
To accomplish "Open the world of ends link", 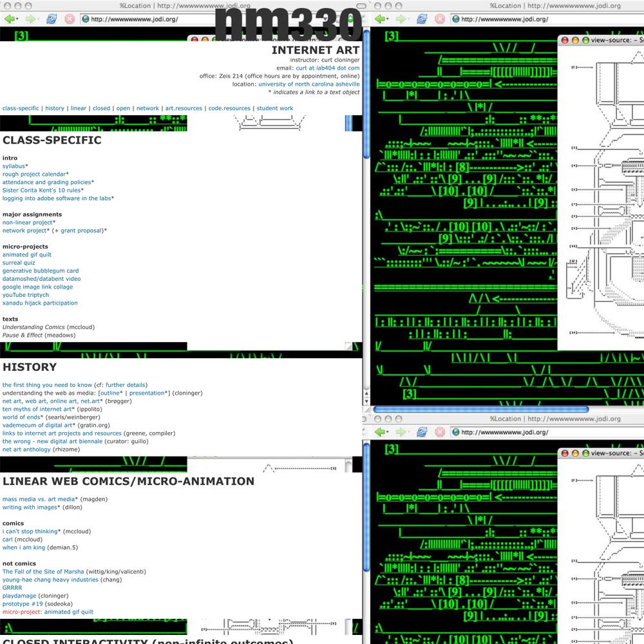I will point(23,417).
